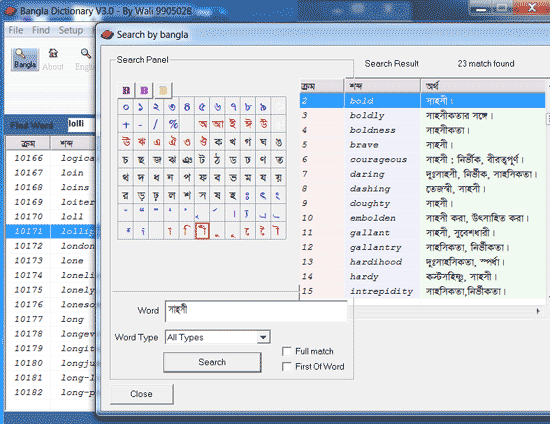Screen dimensions: 550x424
Task: Click the black outlined B keyboard button
Action: [126, 90]
